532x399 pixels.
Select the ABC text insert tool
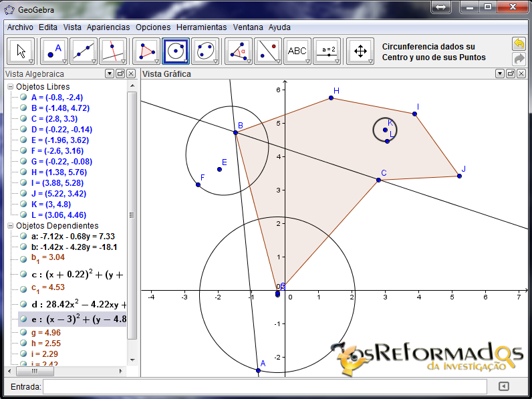click(297, 51)
